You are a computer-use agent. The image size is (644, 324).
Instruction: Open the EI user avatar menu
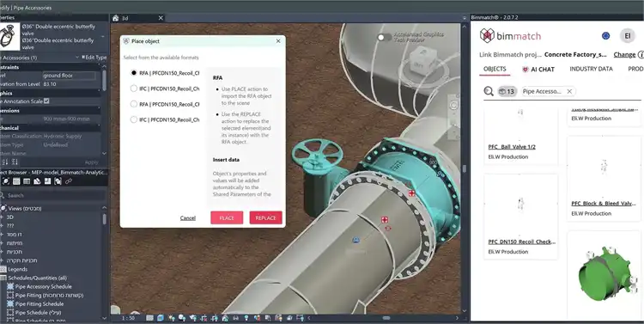tap(627, 36)
